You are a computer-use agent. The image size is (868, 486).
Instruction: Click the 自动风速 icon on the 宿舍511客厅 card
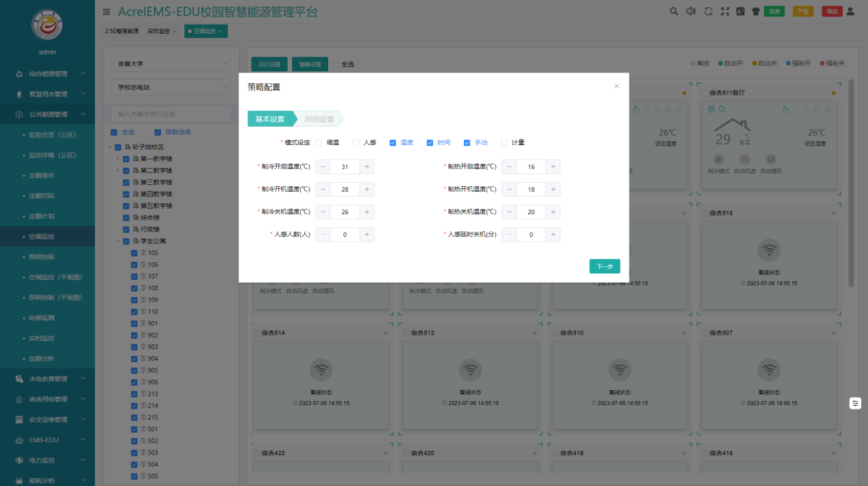(745, 159)
